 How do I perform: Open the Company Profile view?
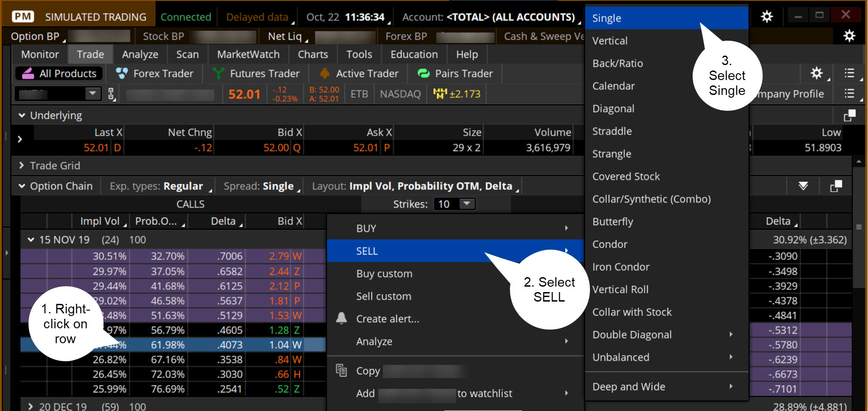[790, 94]
